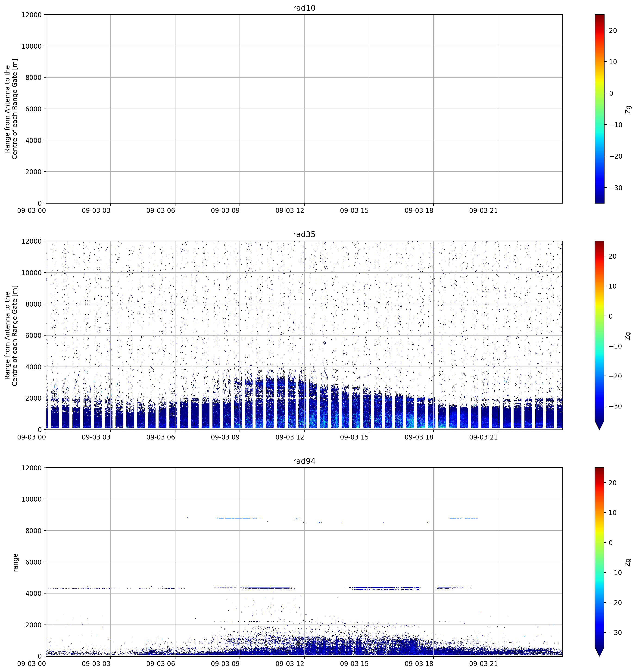Click the 8000 y-tick of rad35
Screen dimensions: 636x672
34,304
